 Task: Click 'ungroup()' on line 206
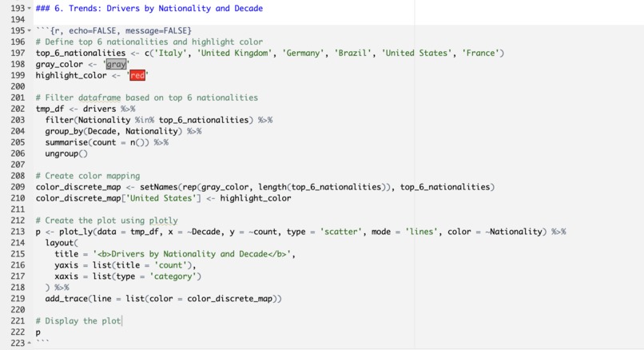point(66,153)
